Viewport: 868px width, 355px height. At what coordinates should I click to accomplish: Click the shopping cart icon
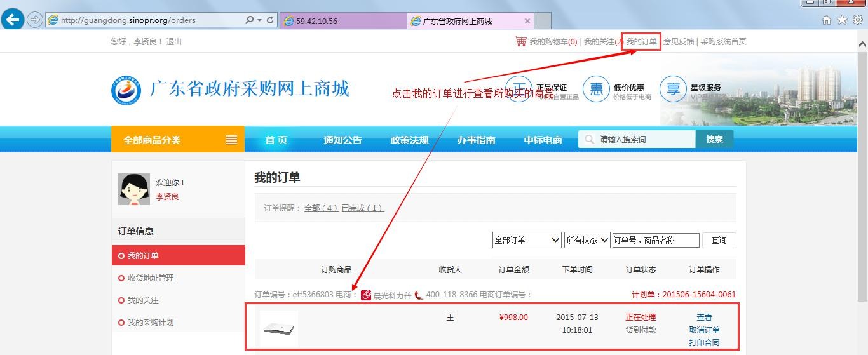520,41
